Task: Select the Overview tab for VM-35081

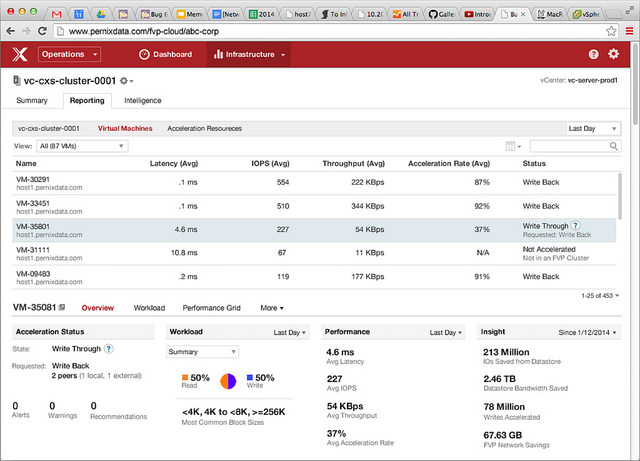Action: click(x=98, y=308)
